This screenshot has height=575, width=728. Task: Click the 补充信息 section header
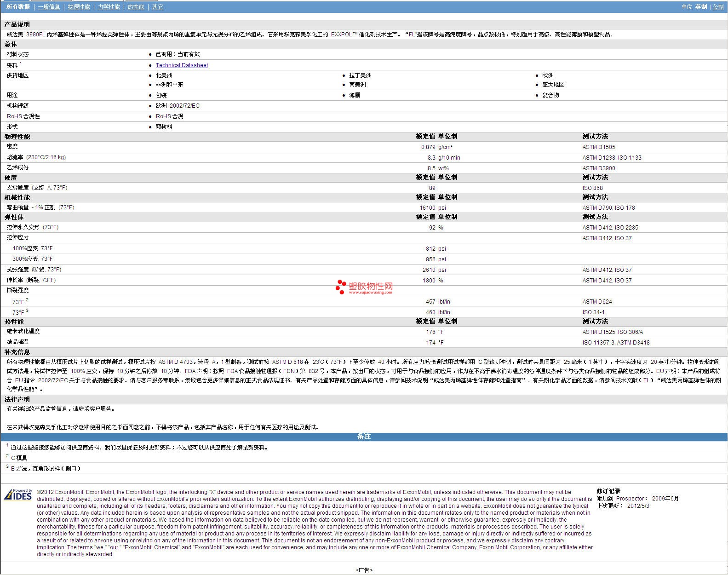click(x=17, y=352)
